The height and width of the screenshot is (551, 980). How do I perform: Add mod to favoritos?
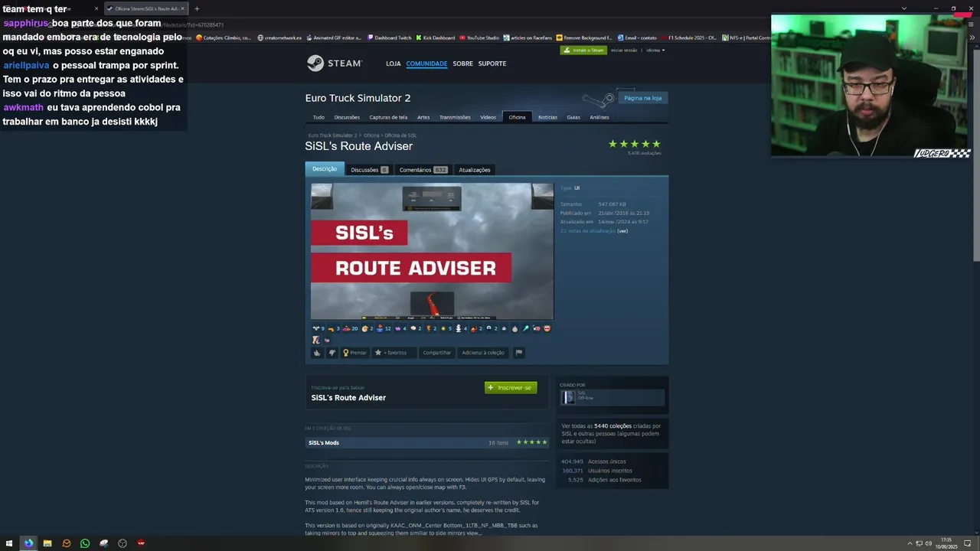[x=394, y=353]
